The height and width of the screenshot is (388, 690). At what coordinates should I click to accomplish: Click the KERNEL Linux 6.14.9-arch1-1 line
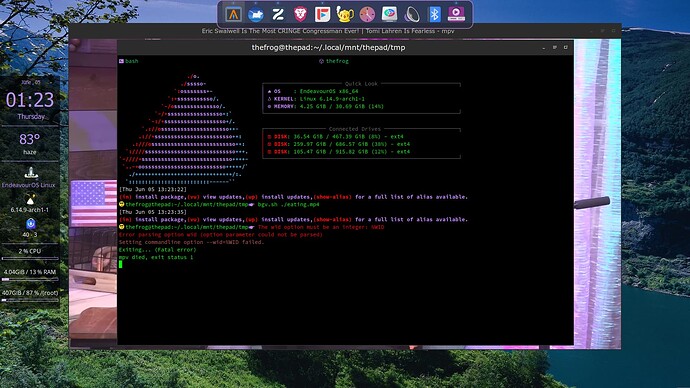pyautogui.click(x=316, y=99)
